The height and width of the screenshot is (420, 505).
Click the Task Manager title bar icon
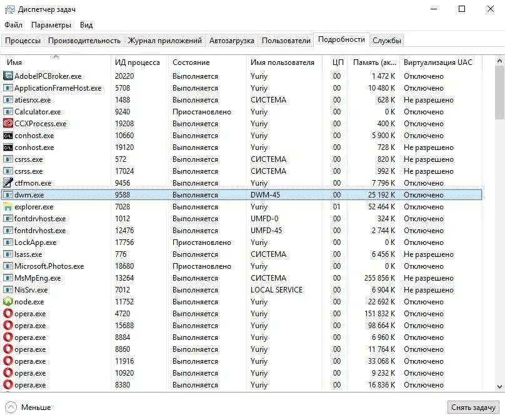[x=9, y=9]
